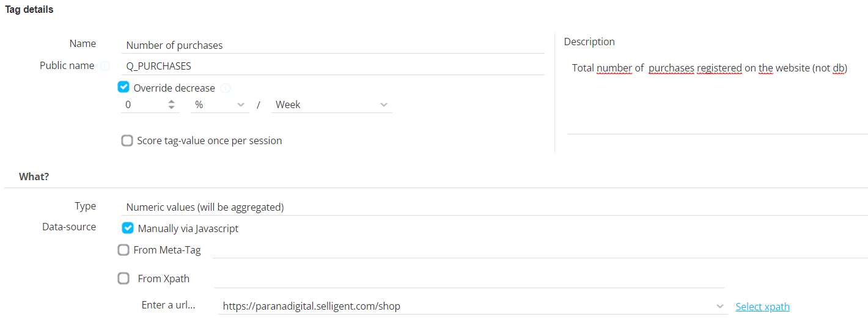Lower decrease value with the down arrow
Screen dimensions: 868x328
click(x=171, y=108)
